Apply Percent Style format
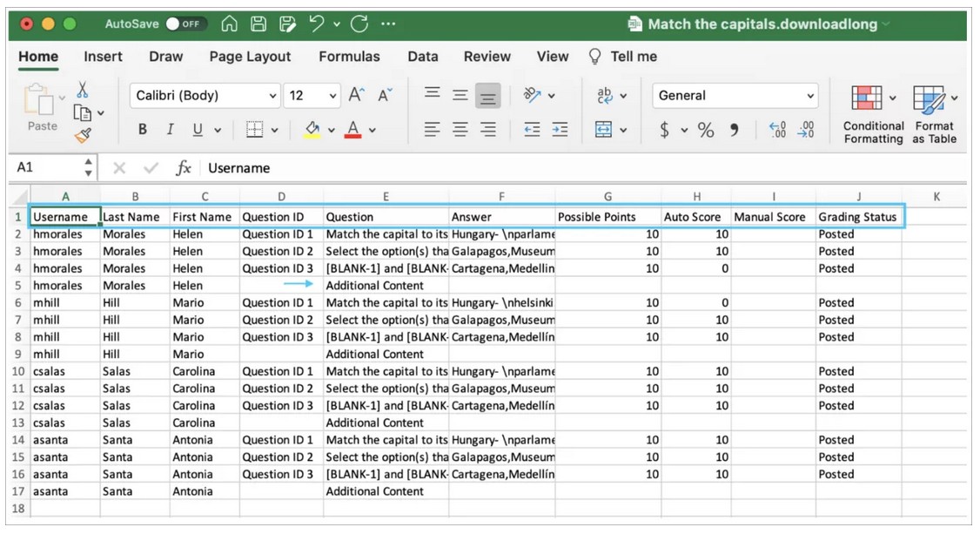 (x=706, y=130)
